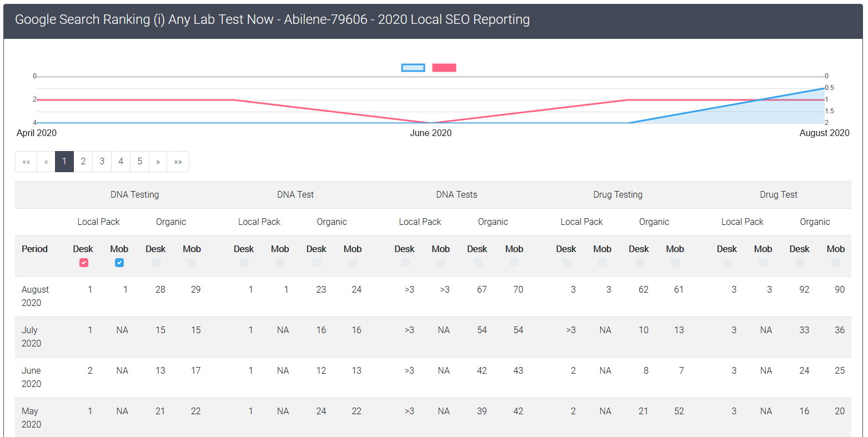Tick DNA Test Organic Desk checkbox

click(x=317, y=263)
